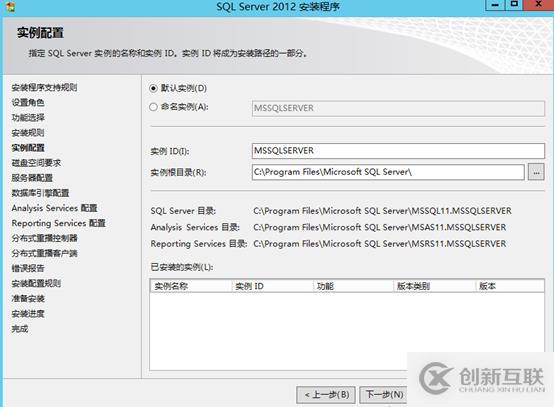The width and height of the screenshot is (554, 407).
Task: Click the SQL Server 目录 label
Action: click(x=183, y=211)
